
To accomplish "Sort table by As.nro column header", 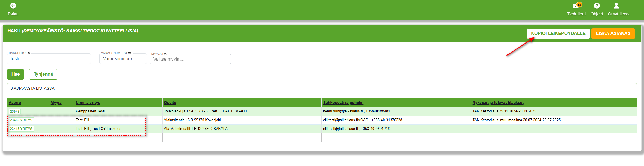I will click(15, 103).
